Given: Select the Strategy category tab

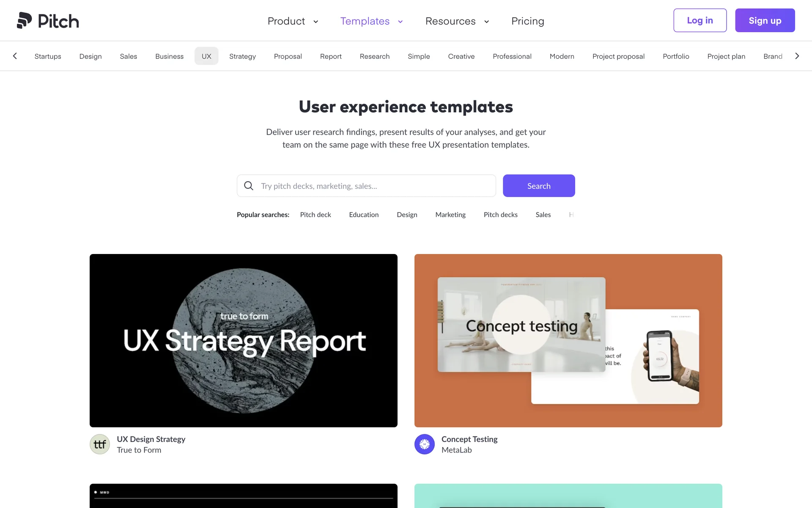Looking at the screenshot, I should click(242, 56).
